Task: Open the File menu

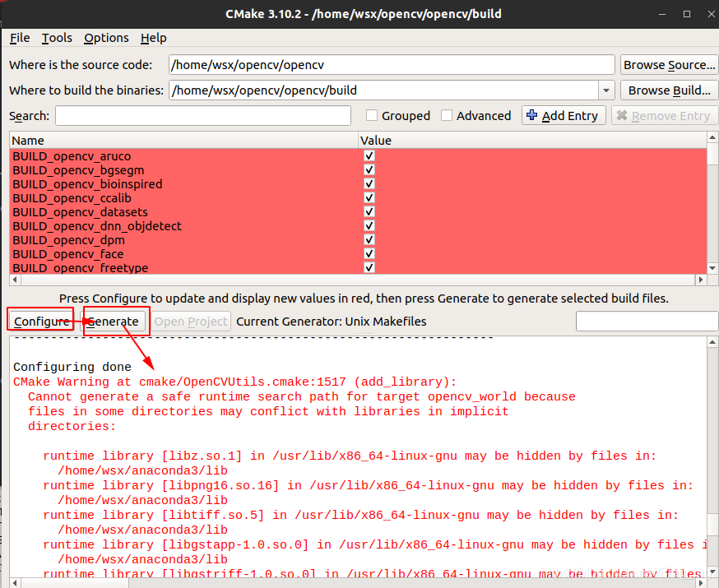Action: 20,38
